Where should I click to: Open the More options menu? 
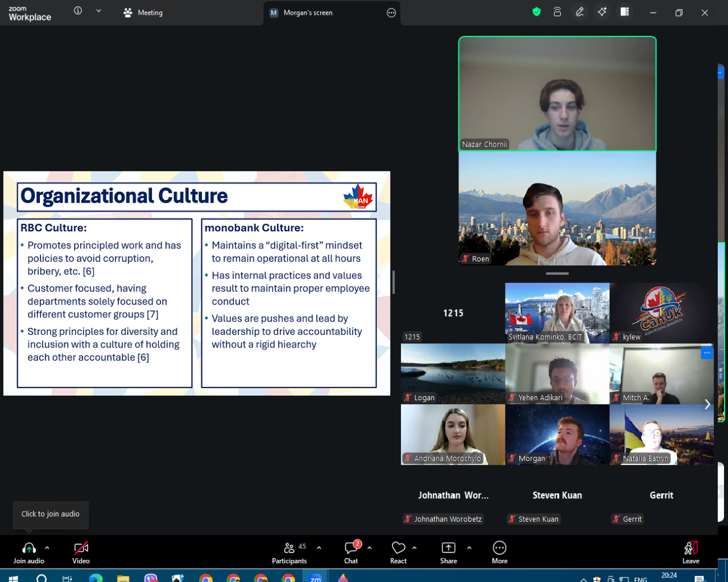[499, 552]
